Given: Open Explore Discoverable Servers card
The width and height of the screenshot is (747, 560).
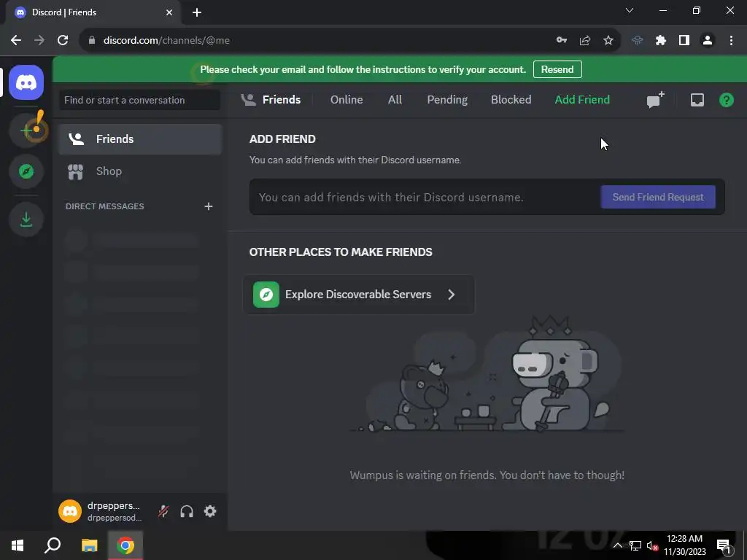Looking at the screenshot, I should (359, 295).
